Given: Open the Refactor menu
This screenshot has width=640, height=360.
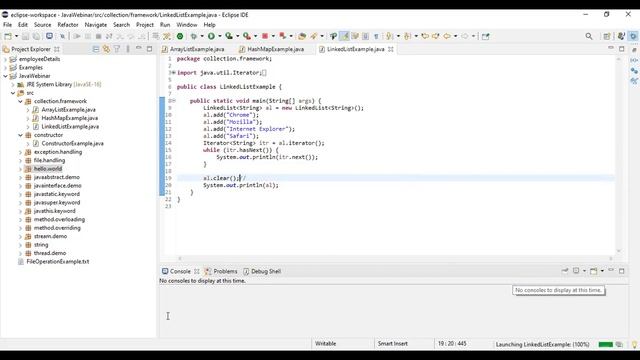Looking at the screenshot, I should click(x=68, y=25).
